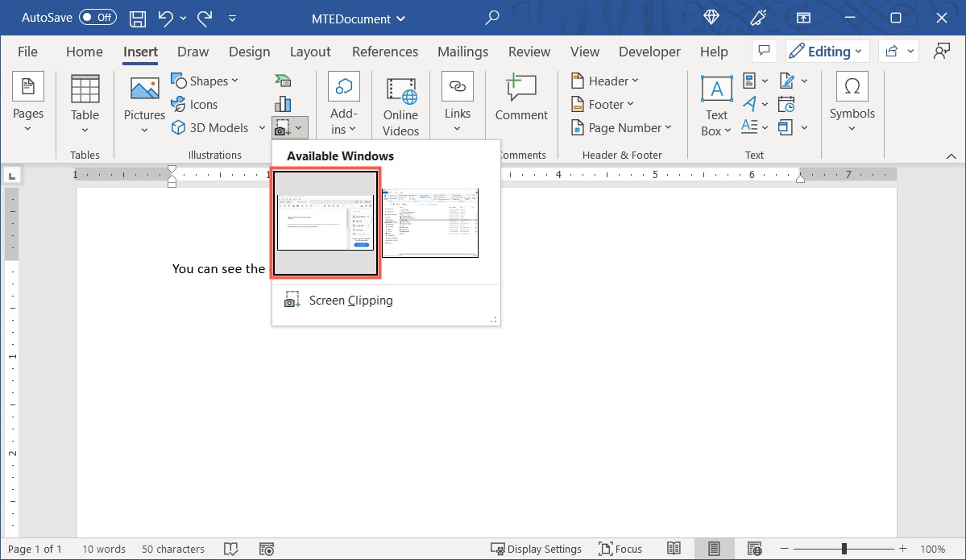Open Display Settings from the status bar
The width and height of the screenshot is (966, 560).
(537, 549)
